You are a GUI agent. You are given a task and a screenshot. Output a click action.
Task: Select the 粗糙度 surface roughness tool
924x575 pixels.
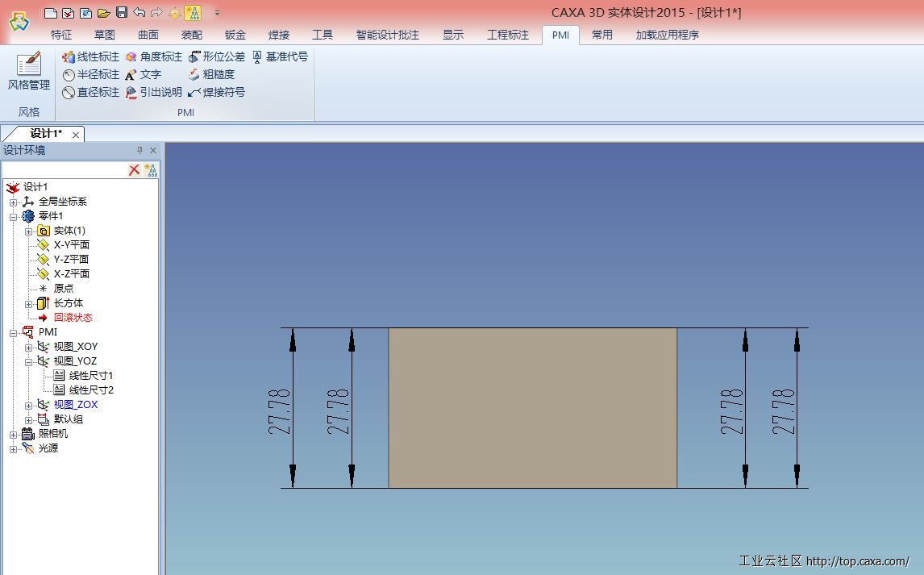tap(211, 74)
